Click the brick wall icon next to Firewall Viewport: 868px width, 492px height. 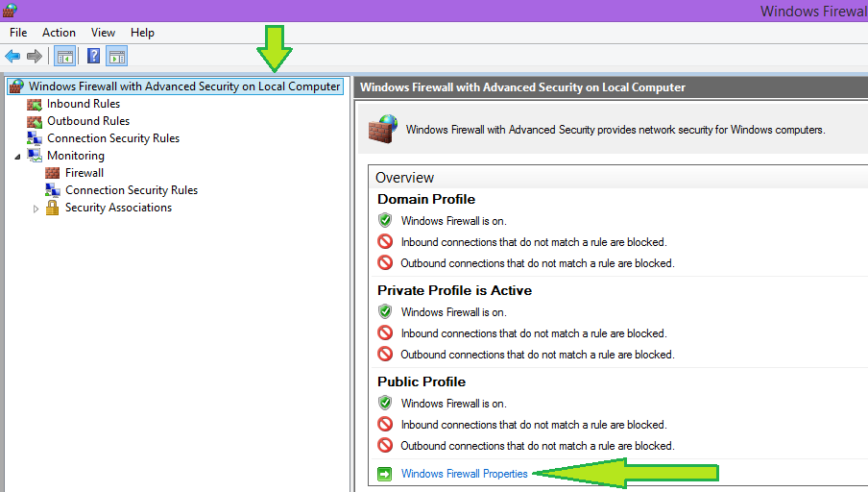pos(53,173)
